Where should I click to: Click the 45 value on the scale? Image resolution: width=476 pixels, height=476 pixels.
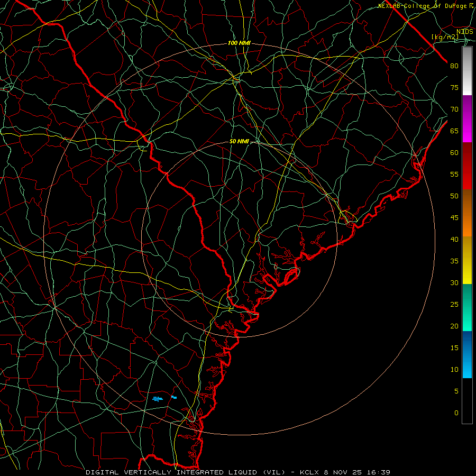coord(454,218)
